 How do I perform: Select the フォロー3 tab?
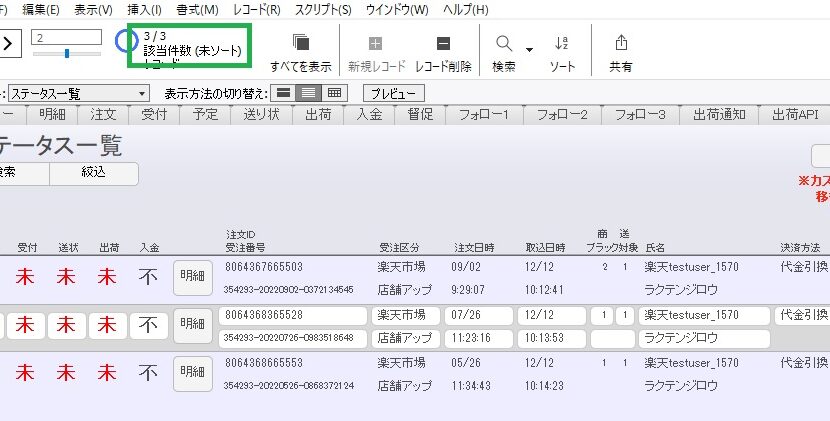(x=640, y=114)
